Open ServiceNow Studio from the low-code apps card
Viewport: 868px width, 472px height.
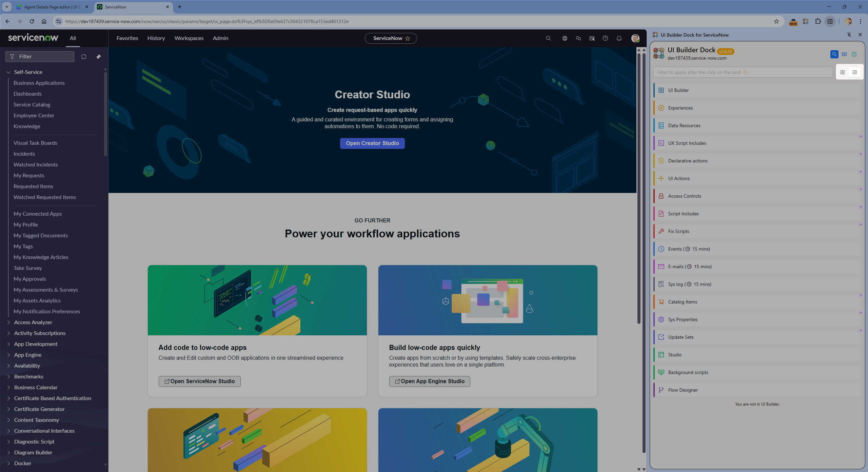point(199,381)
